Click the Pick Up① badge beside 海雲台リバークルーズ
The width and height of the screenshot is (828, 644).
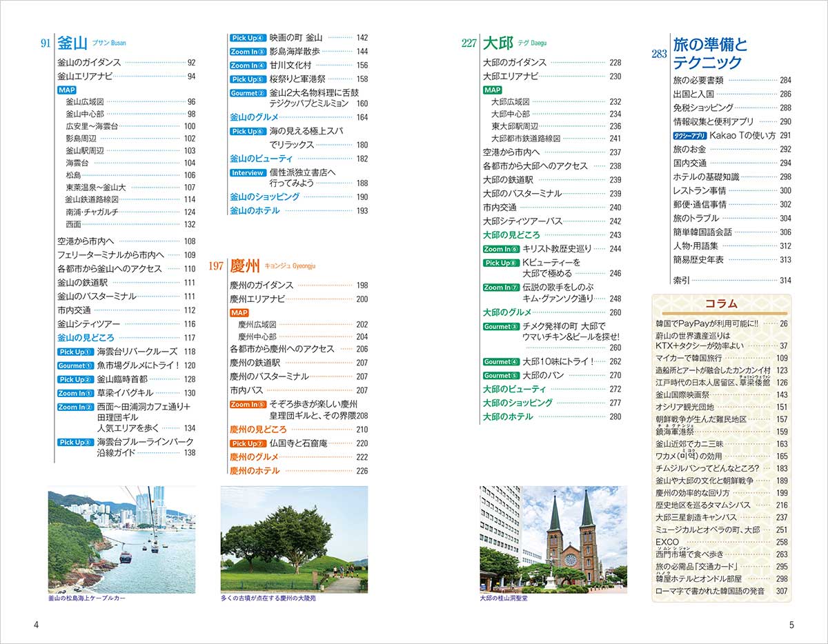point(75,352)
